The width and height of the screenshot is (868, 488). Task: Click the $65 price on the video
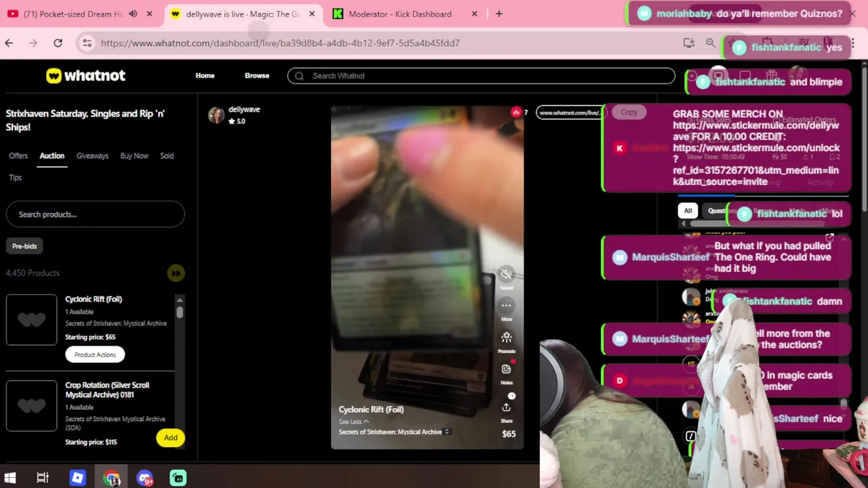pos(509,434)
